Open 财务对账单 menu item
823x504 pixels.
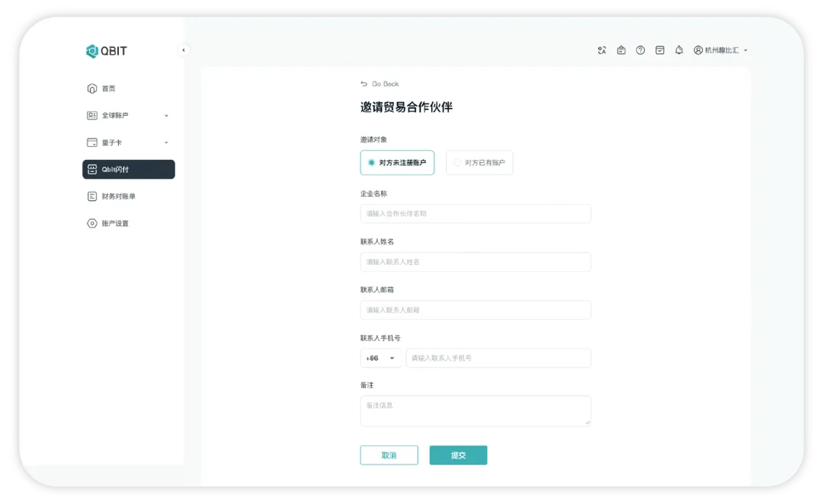[129, 196]
